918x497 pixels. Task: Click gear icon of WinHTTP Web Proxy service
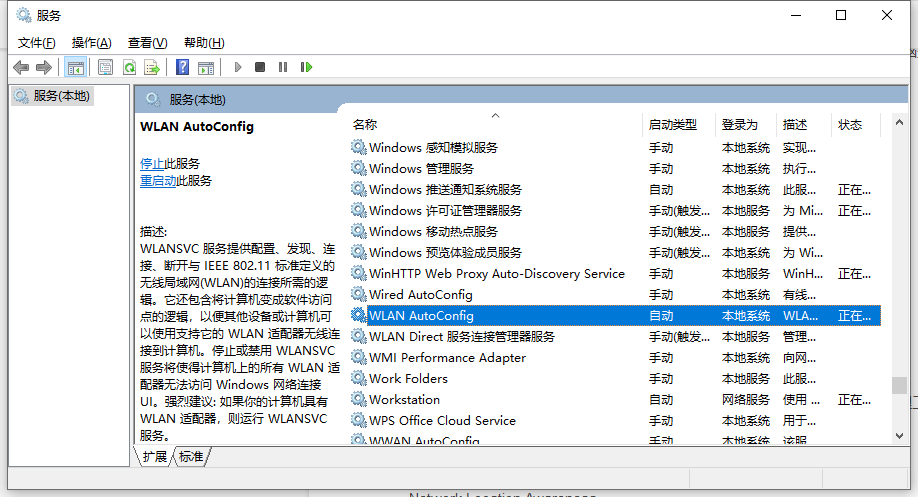pyautogui.click(x=358, y=273)
